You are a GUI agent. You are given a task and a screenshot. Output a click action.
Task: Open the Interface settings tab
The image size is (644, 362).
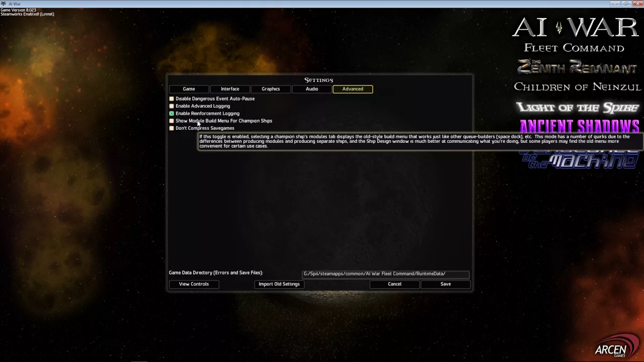[x=230, y=89]
